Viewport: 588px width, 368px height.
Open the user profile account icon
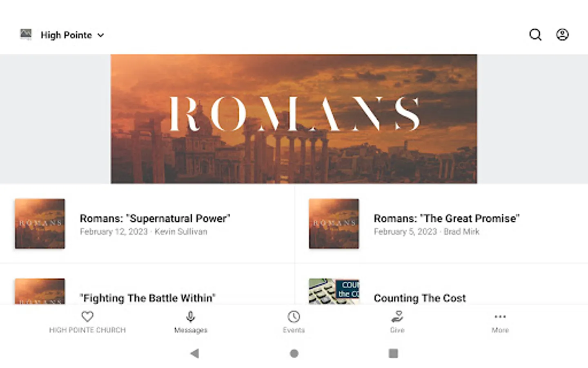click(x=562, y=35)
